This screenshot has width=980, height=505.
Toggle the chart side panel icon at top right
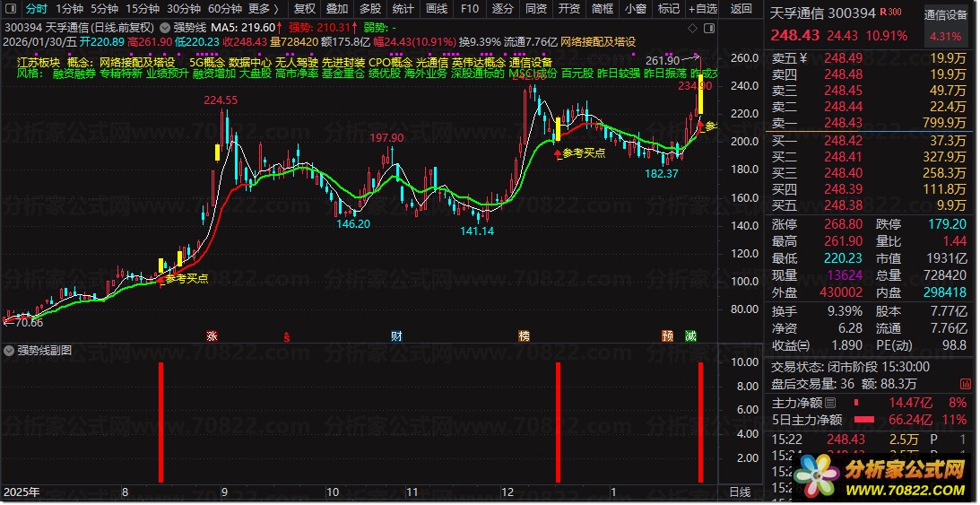709,28
